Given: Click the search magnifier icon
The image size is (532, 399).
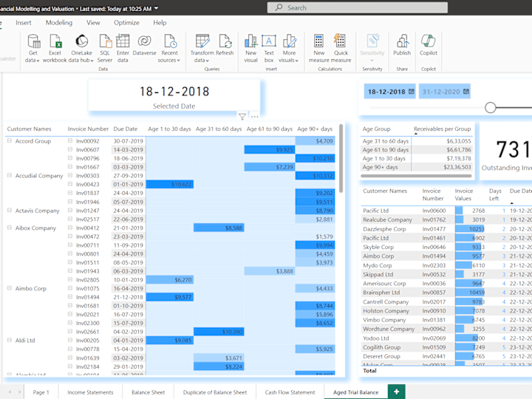Looking at the screenshot, I should pos(279,7).
